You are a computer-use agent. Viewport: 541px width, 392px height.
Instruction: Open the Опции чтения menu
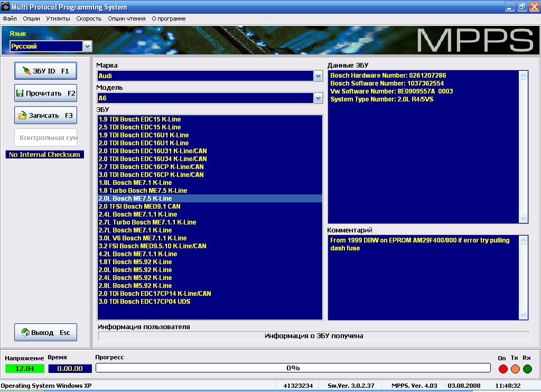coord(126,18)
